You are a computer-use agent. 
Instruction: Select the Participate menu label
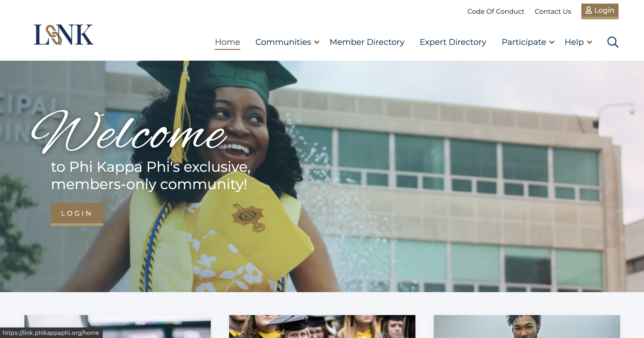coord(524,42)
